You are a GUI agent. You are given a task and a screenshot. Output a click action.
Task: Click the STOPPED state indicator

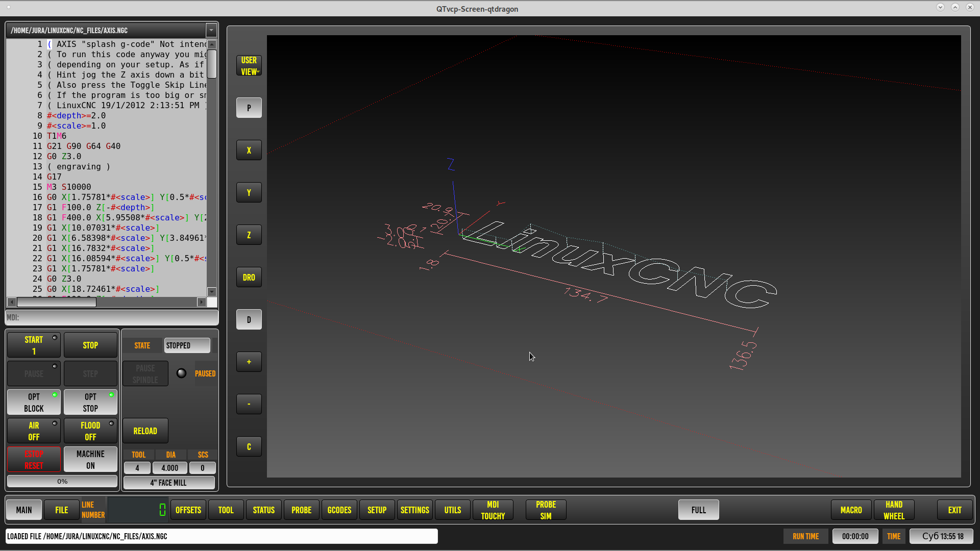(x=187, y=345)
